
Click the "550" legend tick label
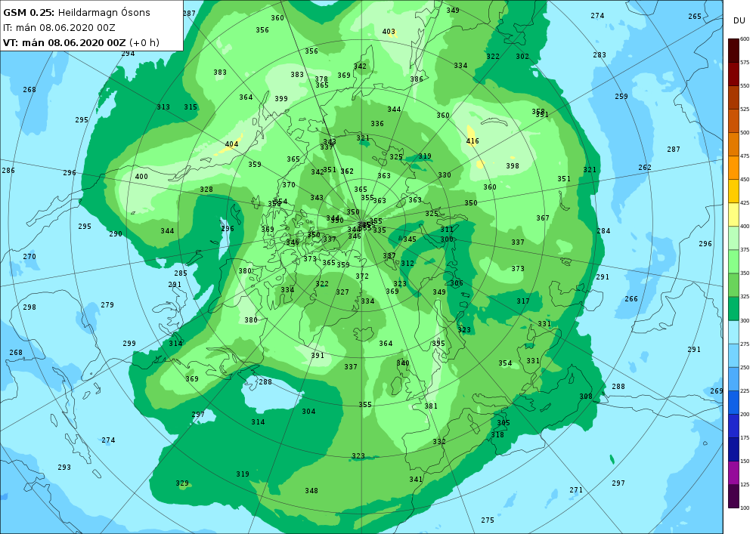(x=745, y=85)
